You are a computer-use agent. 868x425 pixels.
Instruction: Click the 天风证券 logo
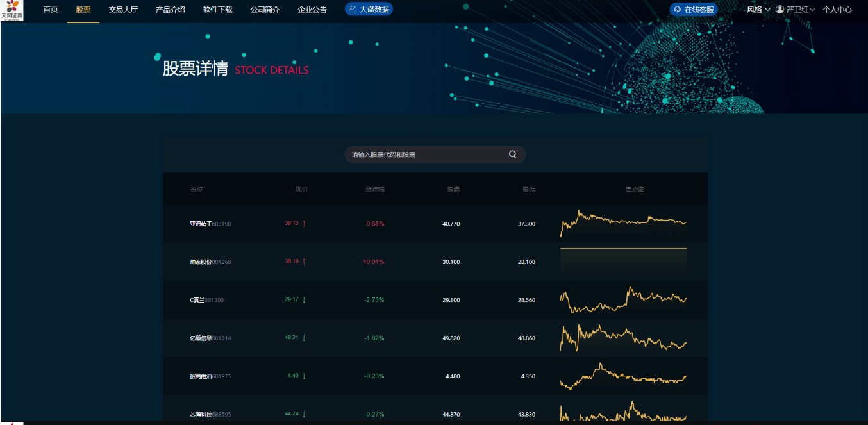pyautogui.click(x=12, y=10)
